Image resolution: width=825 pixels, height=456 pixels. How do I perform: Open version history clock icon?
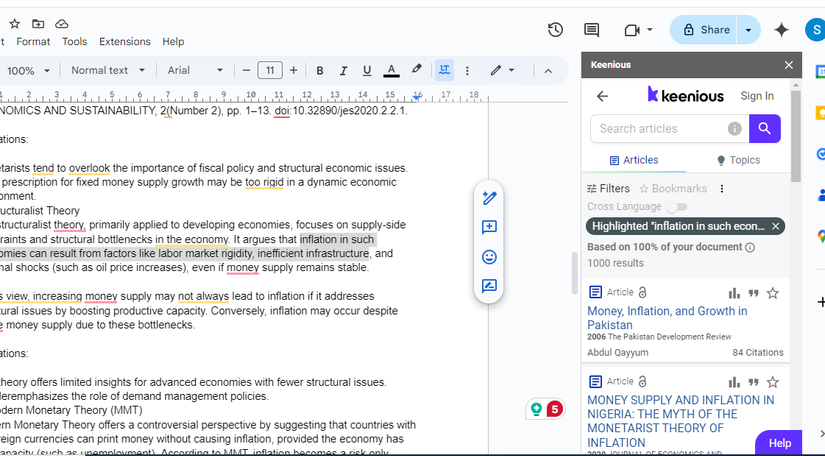(555, 30)
